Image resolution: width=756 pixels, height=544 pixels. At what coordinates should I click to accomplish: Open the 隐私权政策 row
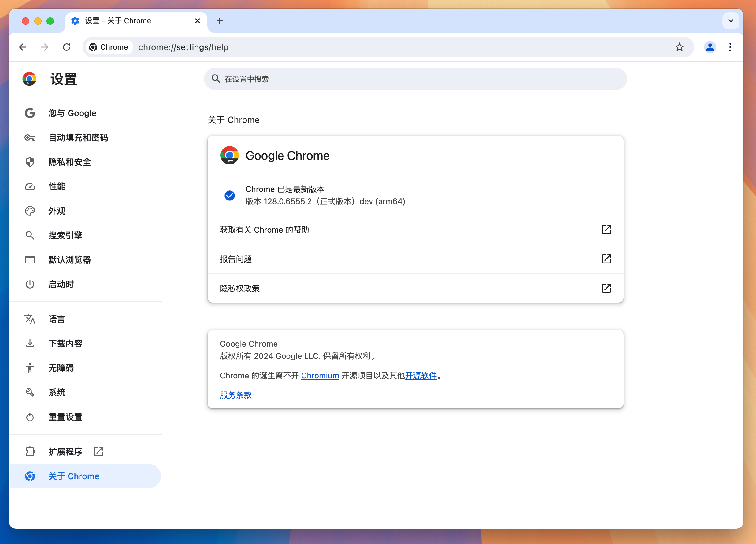click(415, 288)
